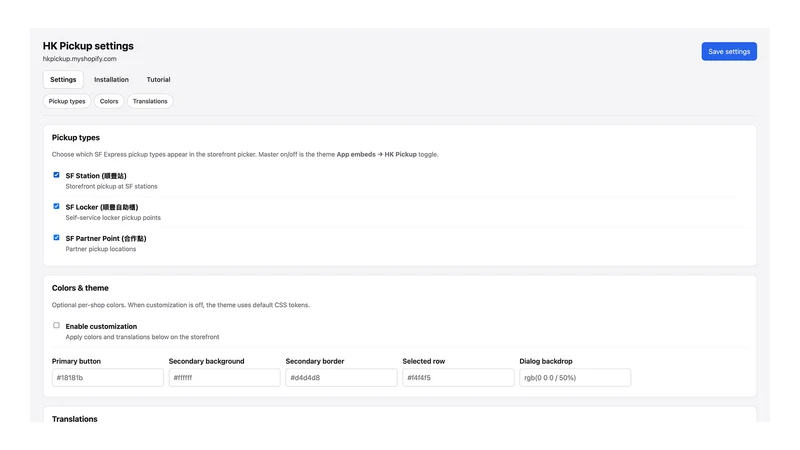Focus the Dialog backdrop color field

[x=575, y=378]
